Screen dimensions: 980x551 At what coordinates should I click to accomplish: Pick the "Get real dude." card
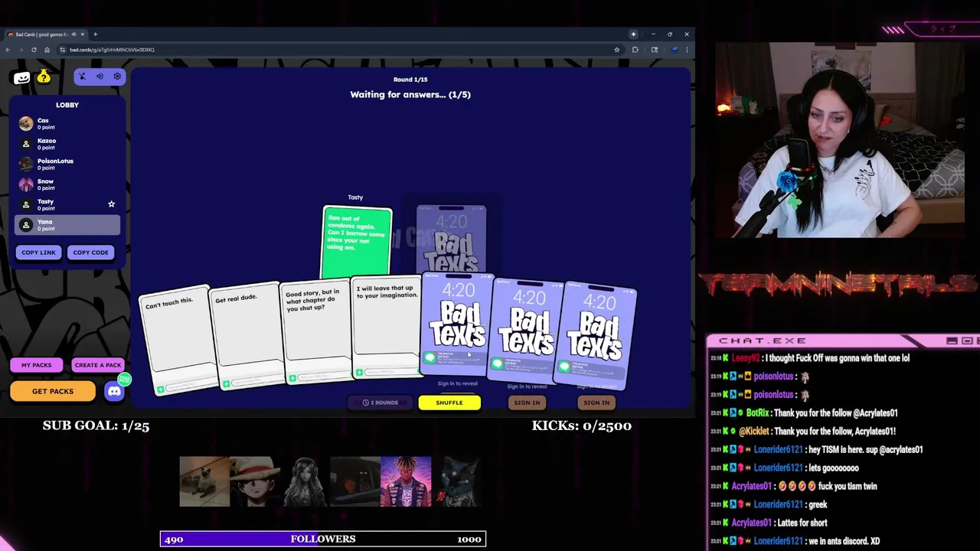tap(246, 337)
